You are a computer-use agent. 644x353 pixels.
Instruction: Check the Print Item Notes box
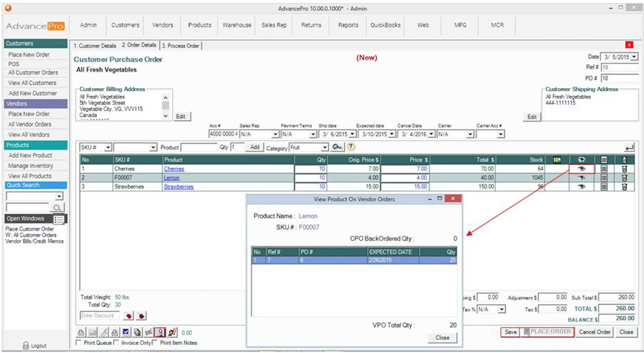coord(155,343)
